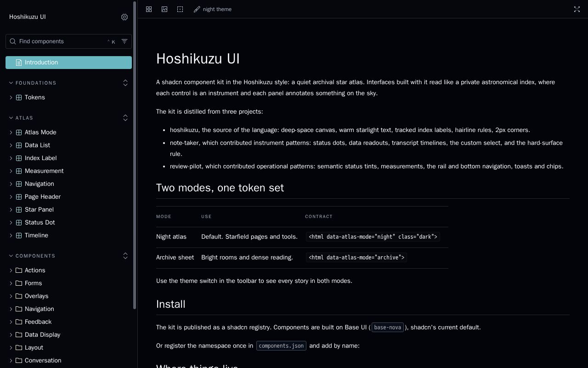Expand the Conversation folder chevron
The image size is (588, 368).
[11, 361]
